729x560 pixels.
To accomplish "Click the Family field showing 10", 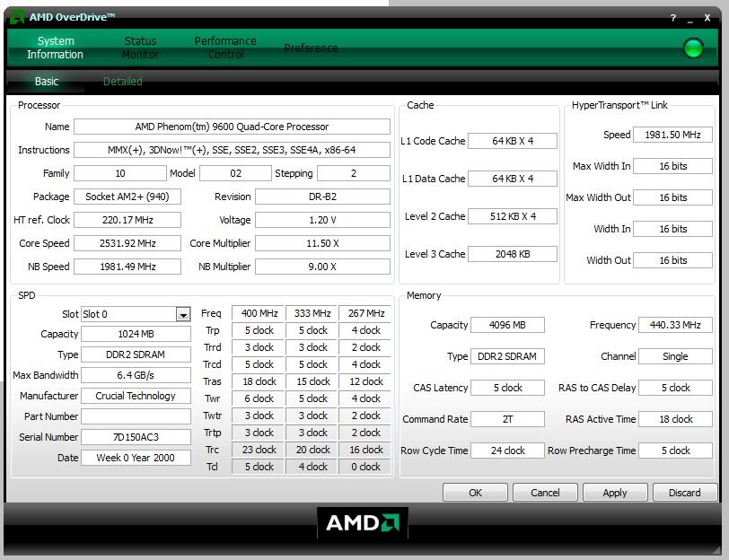I will (x=120, y=173).
